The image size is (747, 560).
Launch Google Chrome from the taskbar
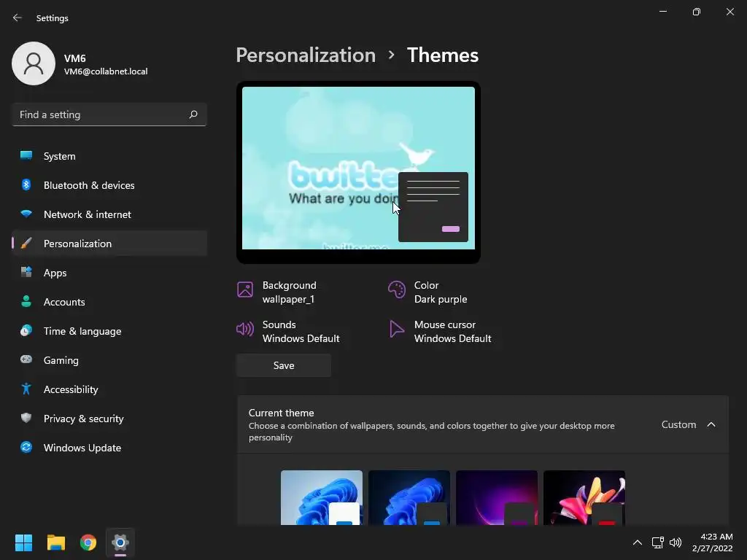[x=88, y=542]
